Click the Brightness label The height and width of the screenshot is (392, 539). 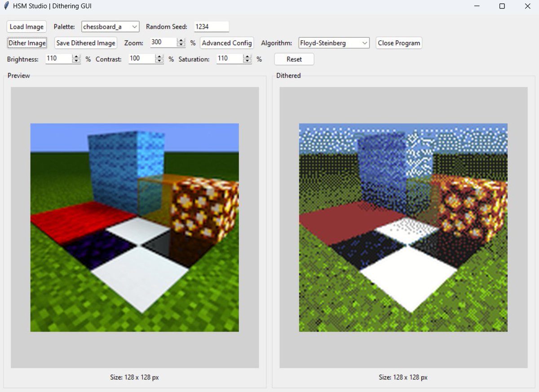pyautogui.click(x=23, y=59)
